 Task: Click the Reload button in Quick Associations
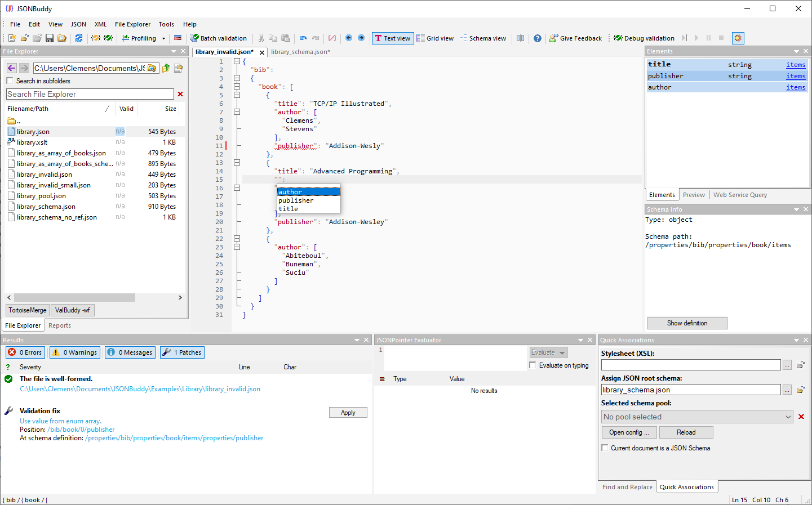pyautogui.click(x=686, y=432)
